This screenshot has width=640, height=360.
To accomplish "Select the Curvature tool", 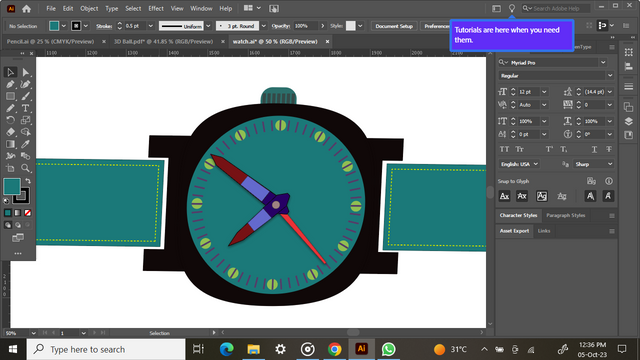I will point(25,84).
